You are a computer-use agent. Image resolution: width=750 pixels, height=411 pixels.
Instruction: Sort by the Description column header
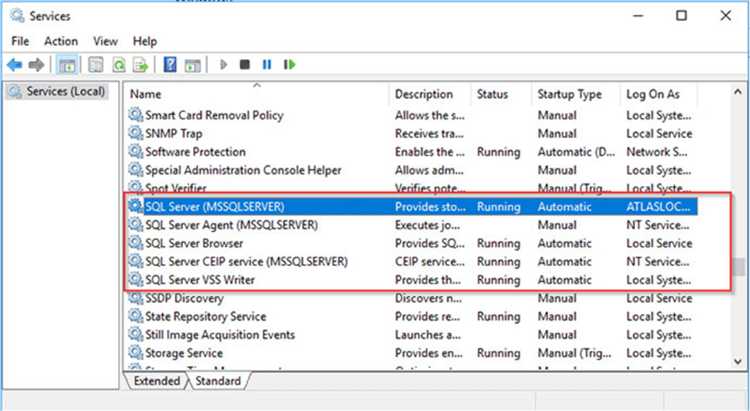pos(430,94)
